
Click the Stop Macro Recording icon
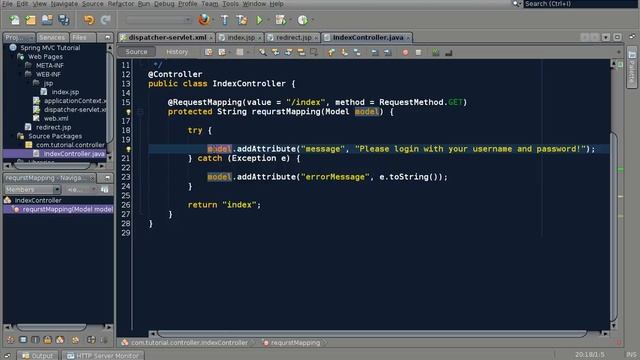point(418,52)
